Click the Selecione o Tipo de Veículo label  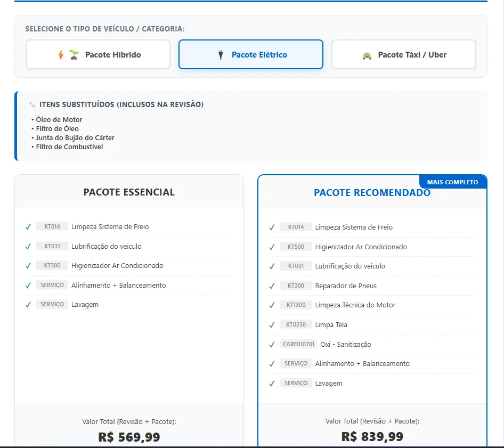pyautogui.click(x=105, y=29)
